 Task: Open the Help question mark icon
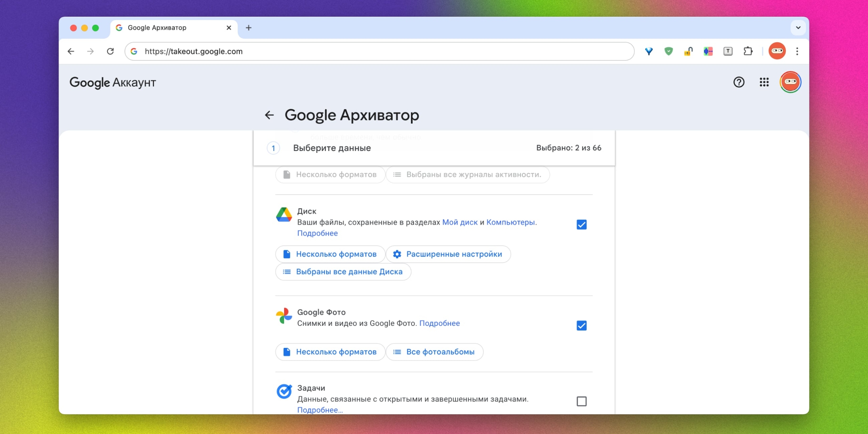click(x=738, y=82)
